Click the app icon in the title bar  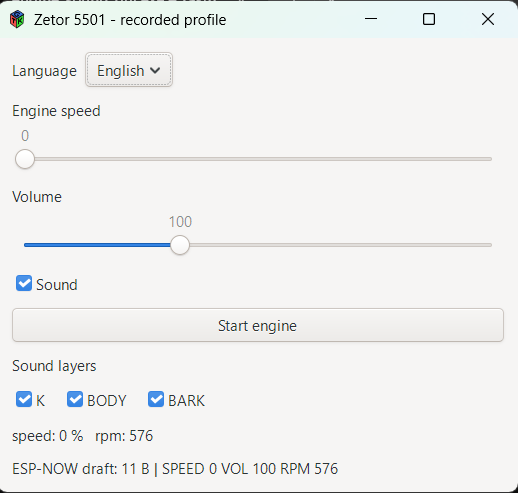[x=17, y=19]
